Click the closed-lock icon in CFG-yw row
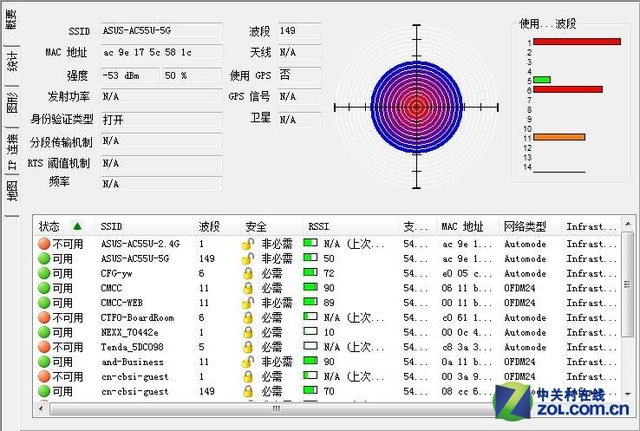The image size is (640, 431). click(248, 273)
